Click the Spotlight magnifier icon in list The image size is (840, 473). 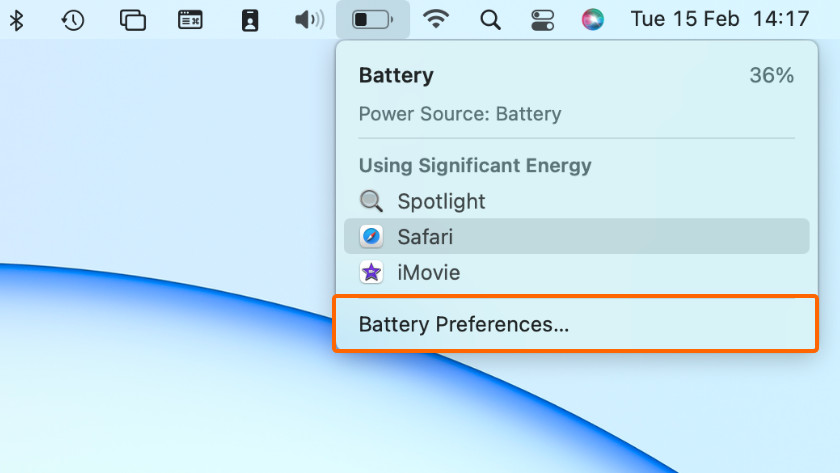371,201
